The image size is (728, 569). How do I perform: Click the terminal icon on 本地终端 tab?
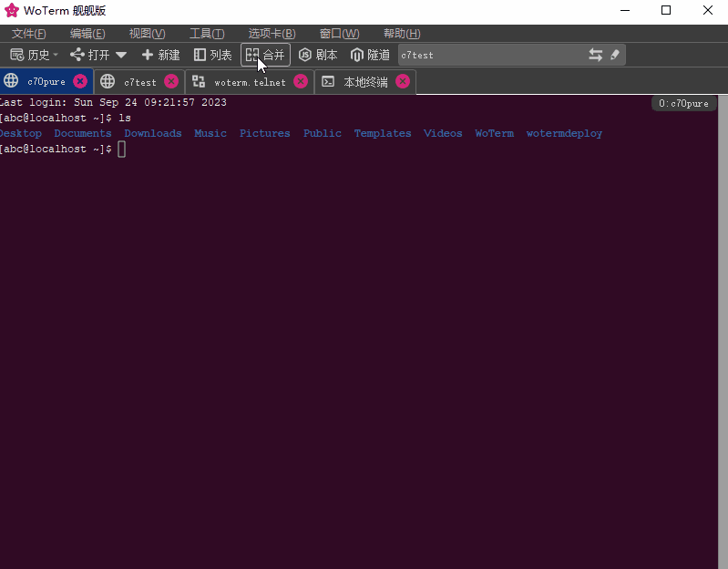point(328,82)
